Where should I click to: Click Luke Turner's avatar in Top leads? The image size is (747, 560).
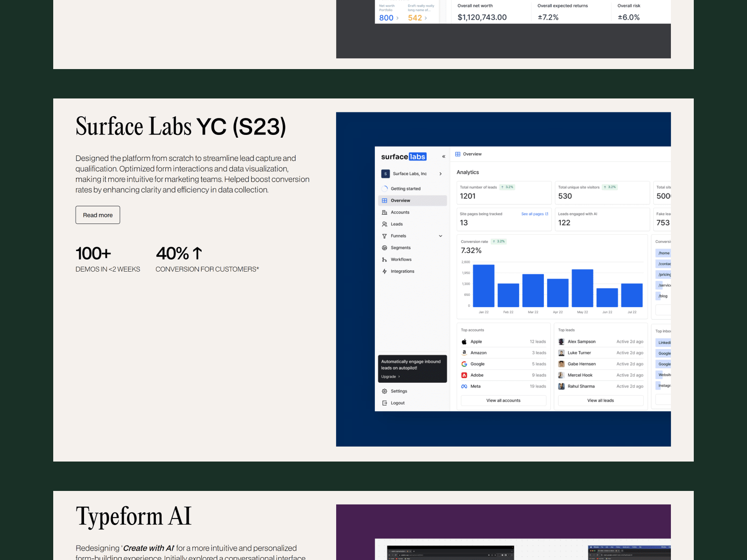point(562,353)
